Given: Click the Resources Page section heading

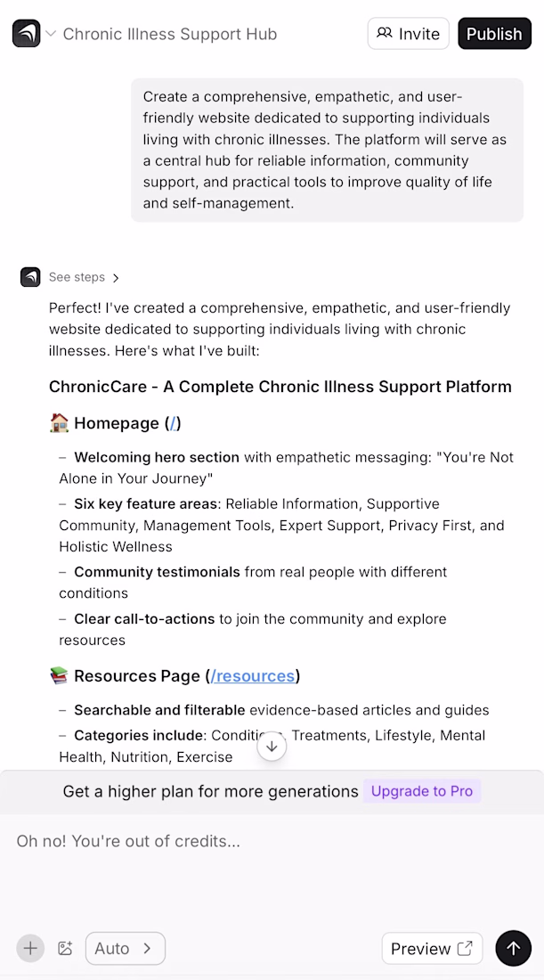Looking at the screenshot, I should pyautogui.click(x=136, y=676).
